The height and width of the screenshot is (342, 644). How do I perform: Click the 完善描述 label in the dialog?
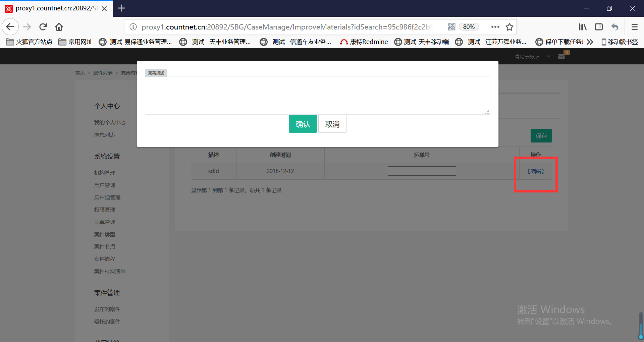tap(156, 73)
